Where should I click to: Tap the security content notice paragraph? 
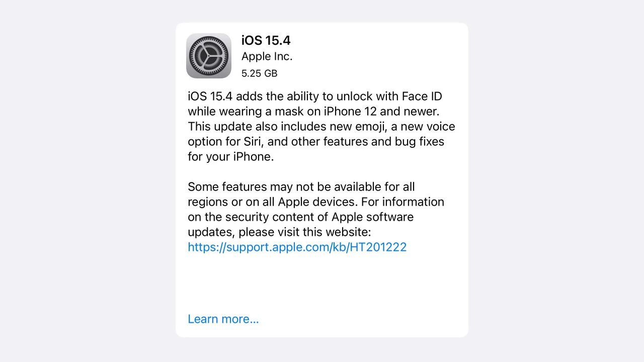316,209
